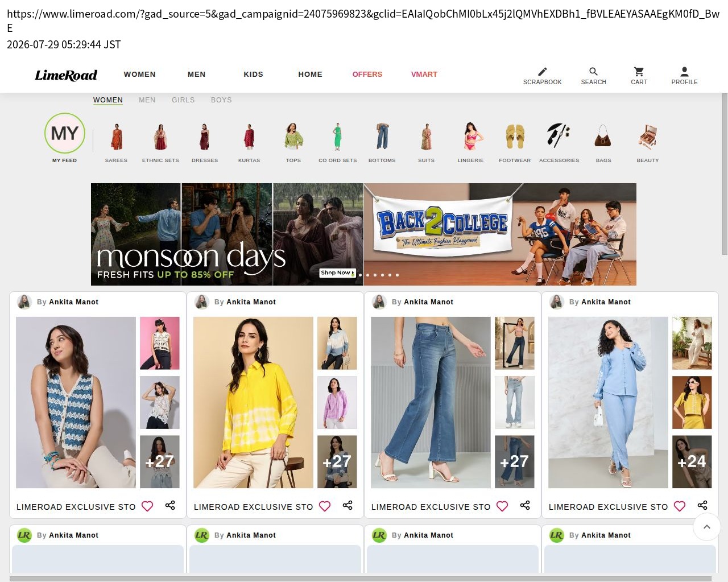View the large crochet vest photo
This screenshot has height=582, width=728.
click(76, 403)
